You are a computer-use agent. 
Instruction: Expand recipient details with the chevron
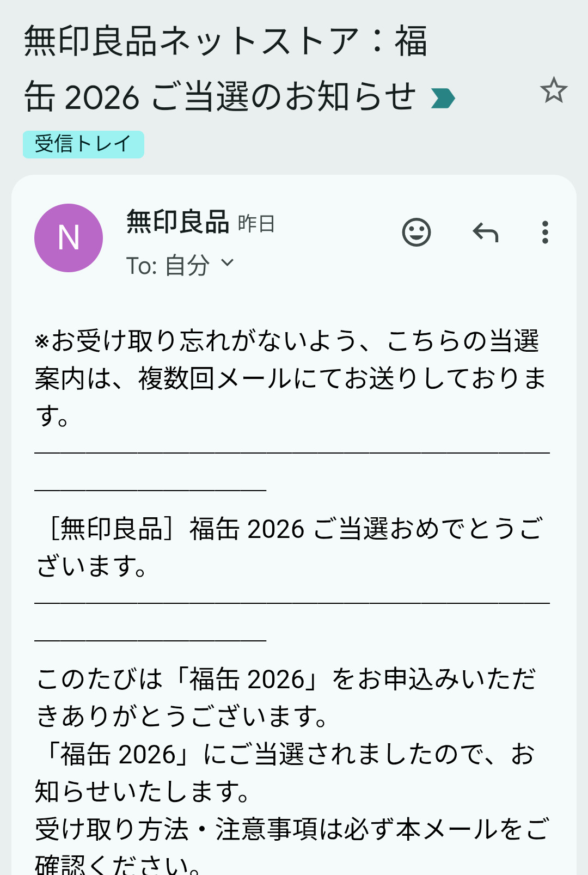point(228,263)
